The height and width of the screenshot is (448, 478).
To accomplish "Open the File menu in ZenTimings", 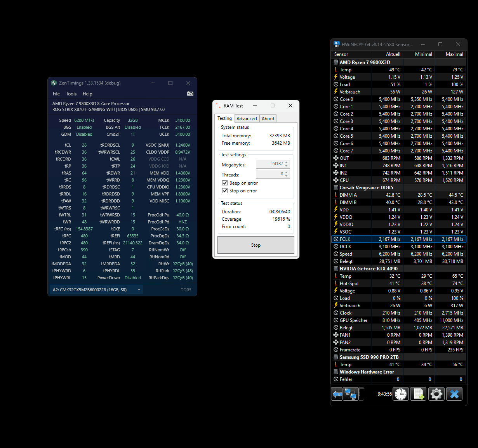I will 56,94.
